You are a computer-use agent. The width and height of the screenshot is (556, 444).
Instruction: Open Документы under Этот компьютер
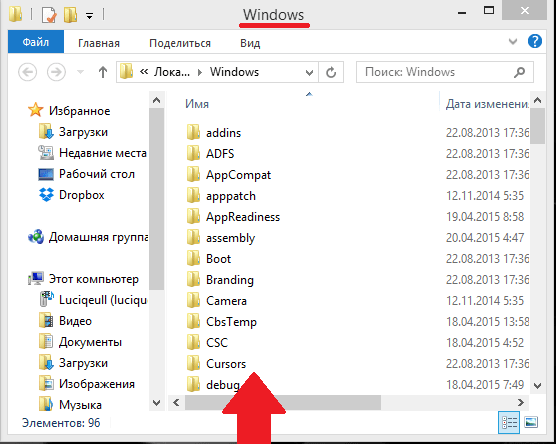coord(90,342)
